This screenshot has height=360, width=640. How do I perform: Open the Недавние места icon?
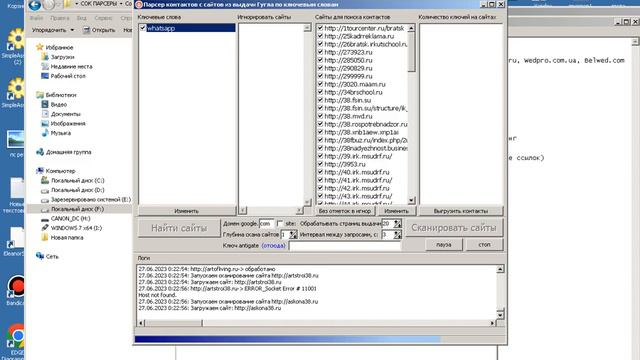click(45, 66)
